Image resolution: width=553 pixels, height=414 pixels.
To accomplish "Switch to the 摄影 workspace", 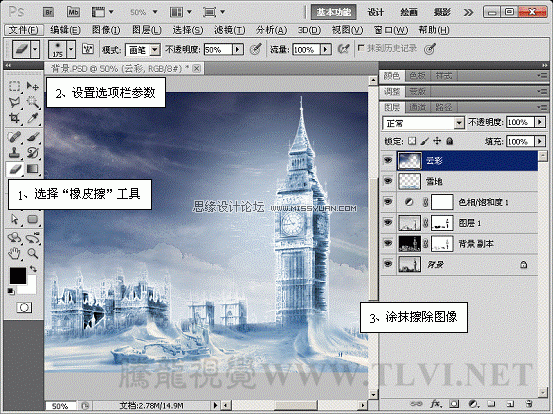I will pyautogui.click(x=442, y=12).
